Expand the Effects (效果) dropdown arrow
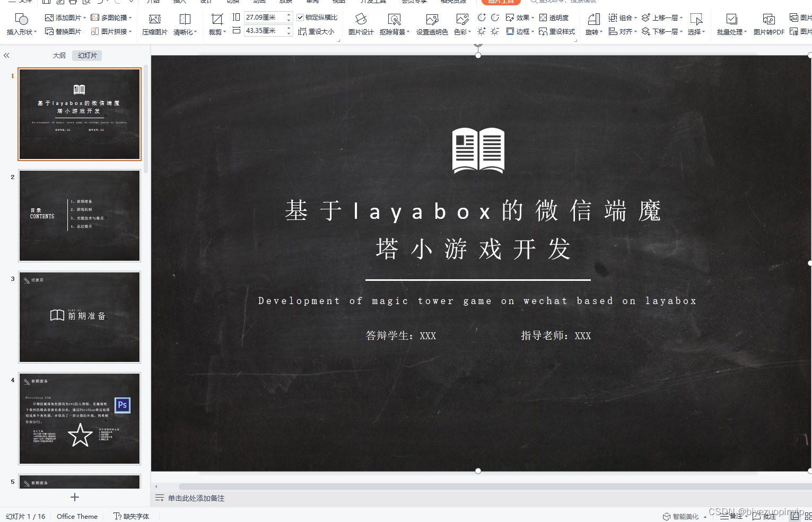812x522 pixels. coord(532,17)
